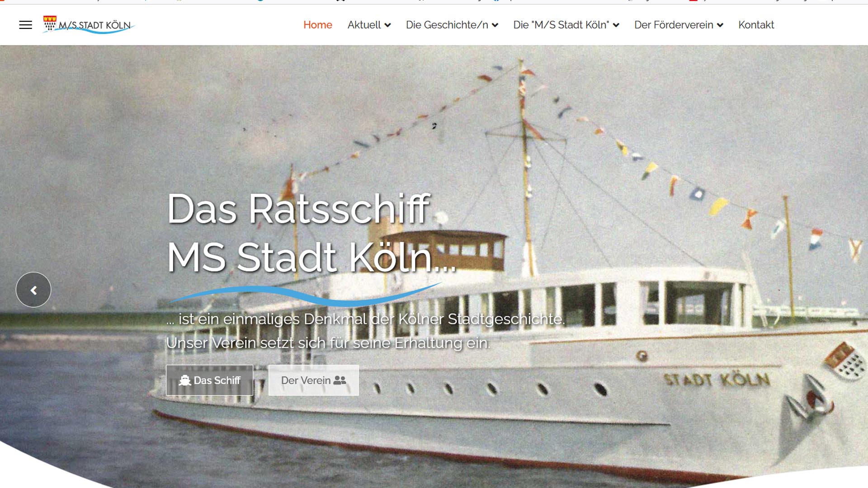Click the M/S Stadt Köln logo

point(89,25)
